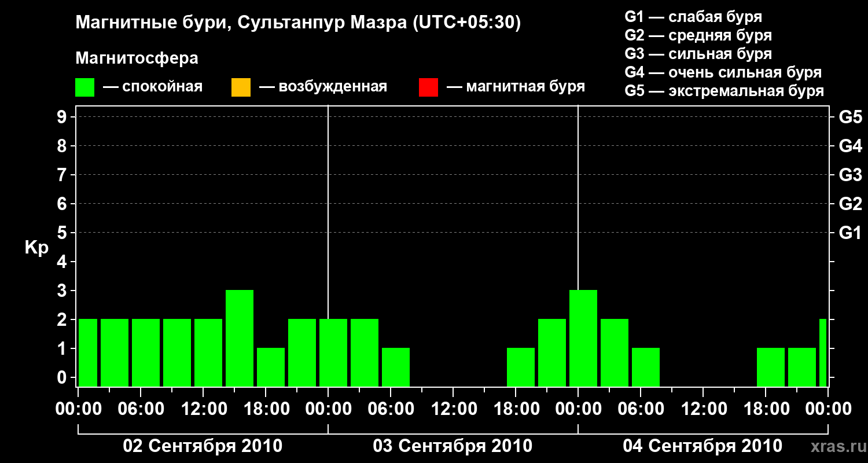
Task: Click the first Kp 2 bar at 00:00 02 September
Action: click(x=88, y=352)
